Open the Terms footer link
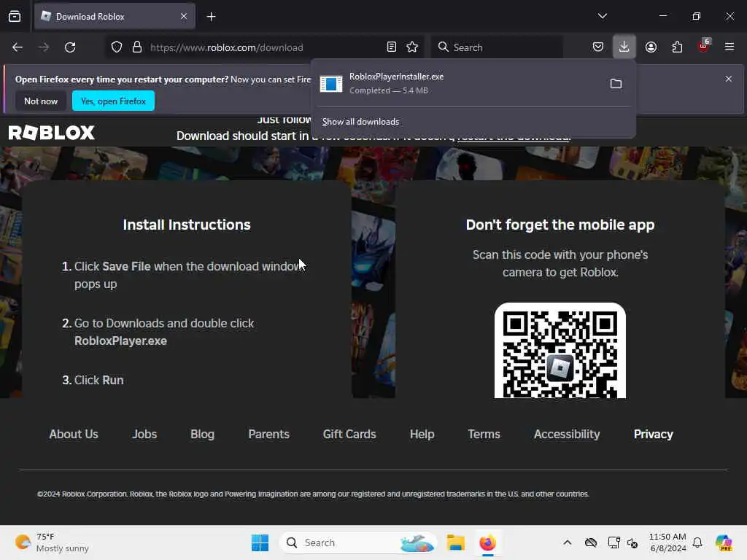 [484, 435]
